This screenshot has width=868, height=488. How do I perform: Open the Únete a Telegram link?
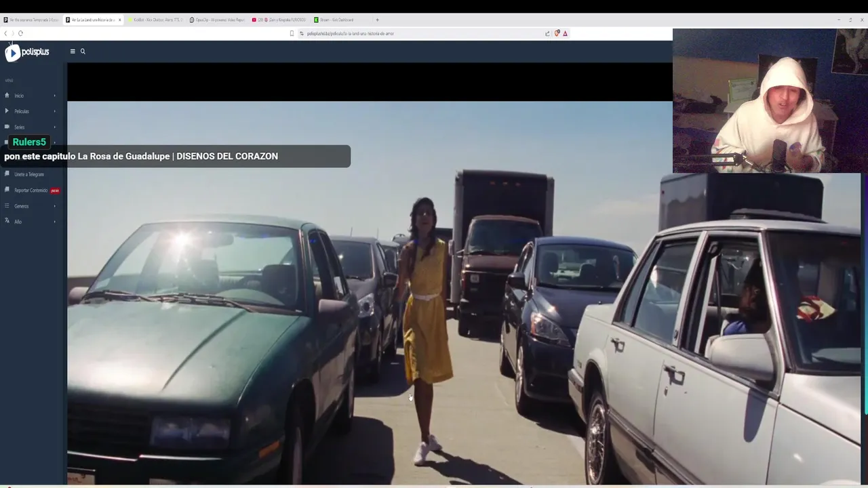[29, 174]
